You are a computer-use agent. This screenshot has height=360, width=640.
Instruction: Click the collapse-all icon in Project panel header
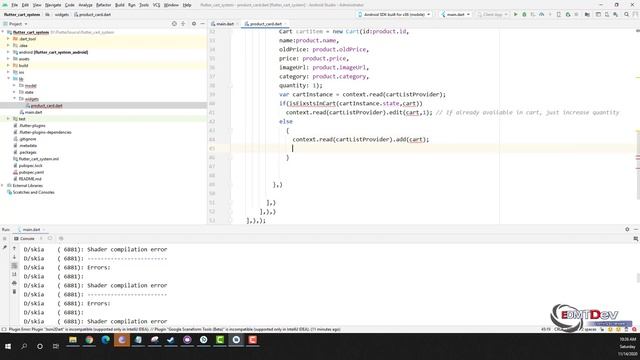click(x=183, y=24)
